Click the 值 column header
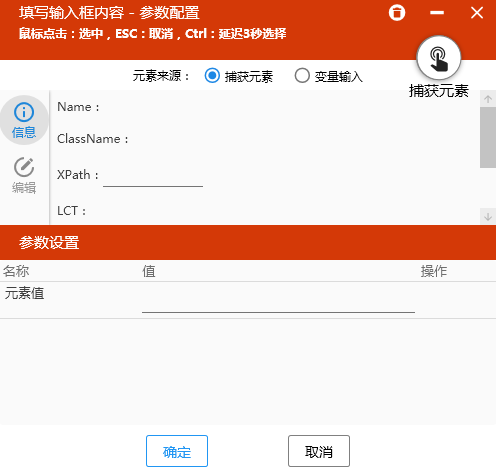Image resolution: width=496 pixels, height=476 pixels. [149, 271]
